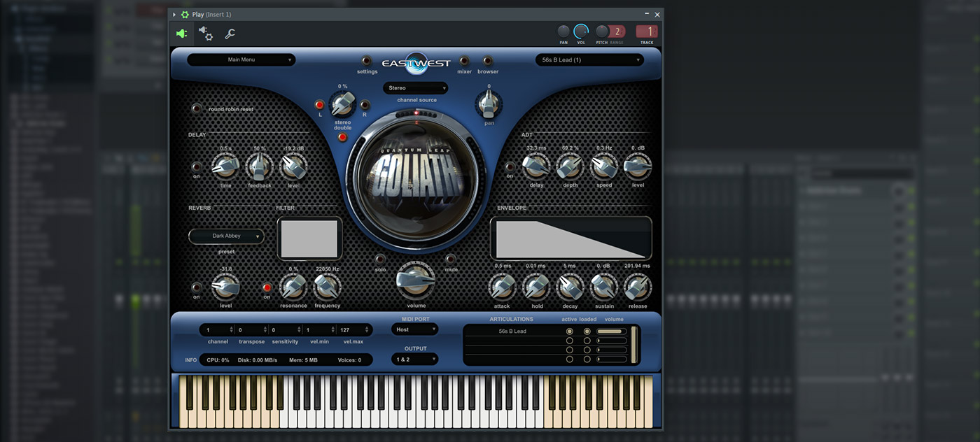The height and width of the screenshot is (442, 980).
Task: Click the filter resonance knob
Action: tap(293, 287)
